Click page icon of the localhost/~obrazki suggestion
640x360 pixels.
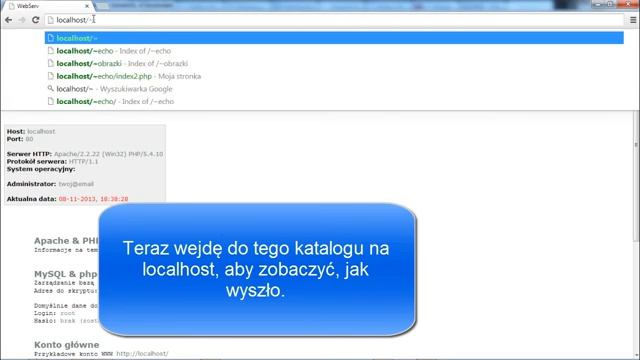point(51,63)
